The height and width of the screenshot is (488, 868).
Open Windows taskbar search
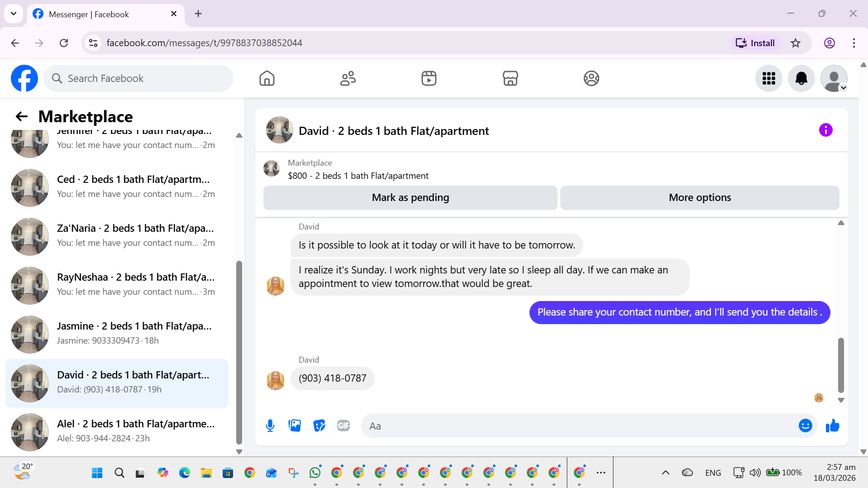(119, 473)
